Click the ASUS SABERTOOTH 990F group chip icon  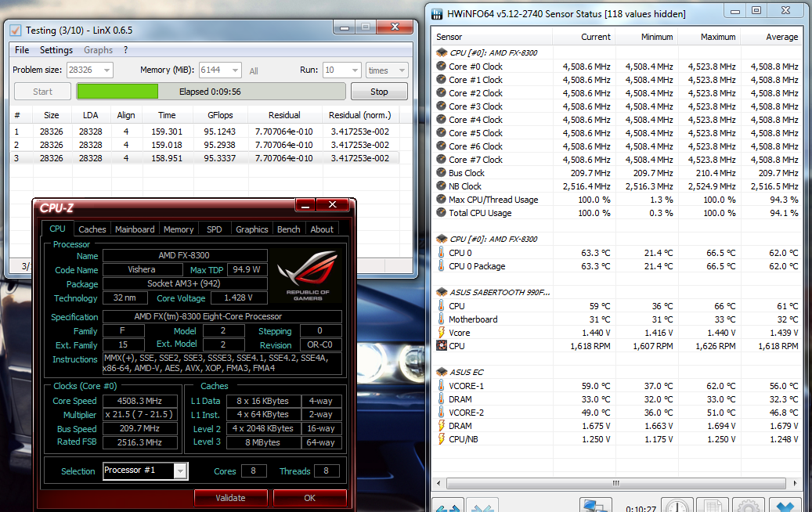click(x=441, y=292)
